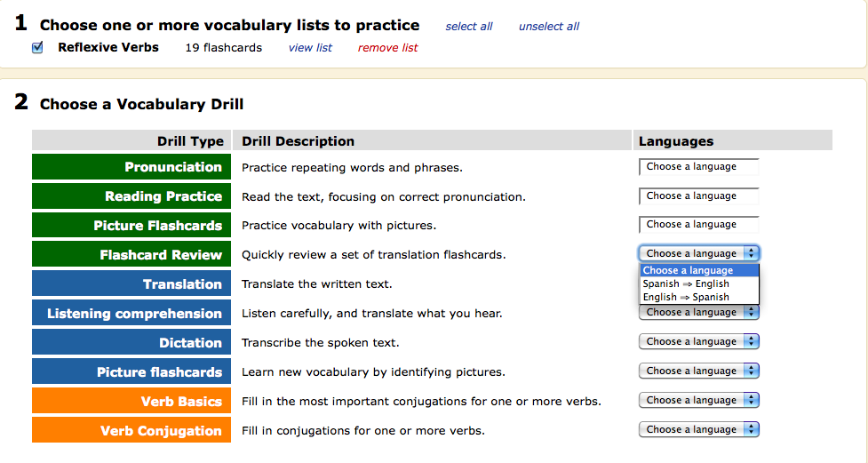This screenshot has width=868, height=463.
Task: Click the unselect all link
Action: click(548, 27)
